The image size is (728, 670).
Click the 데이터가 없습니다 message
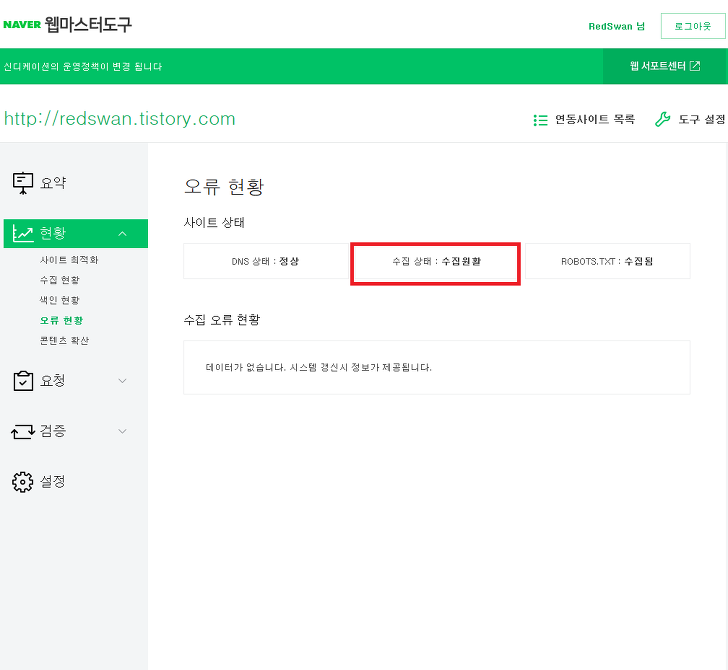coord(318,367)
